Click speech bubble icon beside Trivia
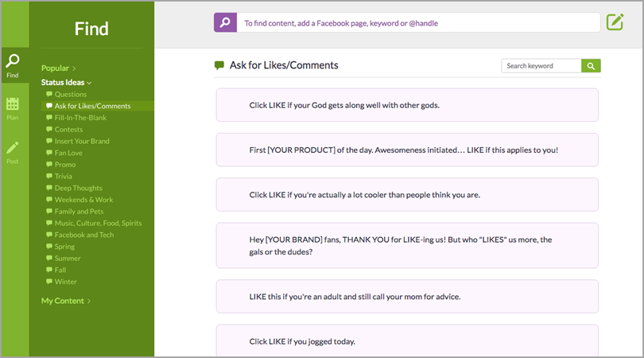This screenshot has width=644, height=358. (x=49, y=177)
